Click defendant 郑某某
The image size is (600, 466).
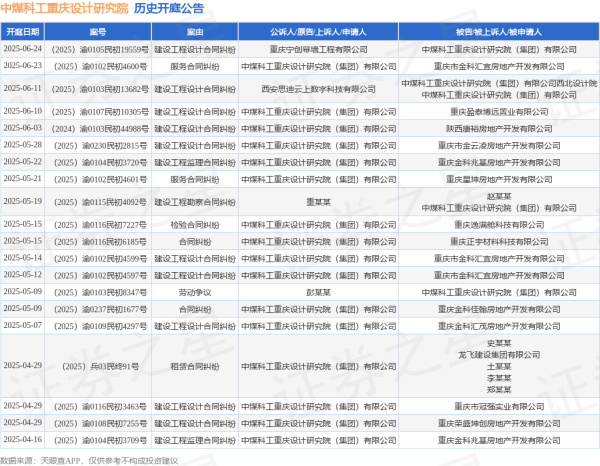point(499,389)
